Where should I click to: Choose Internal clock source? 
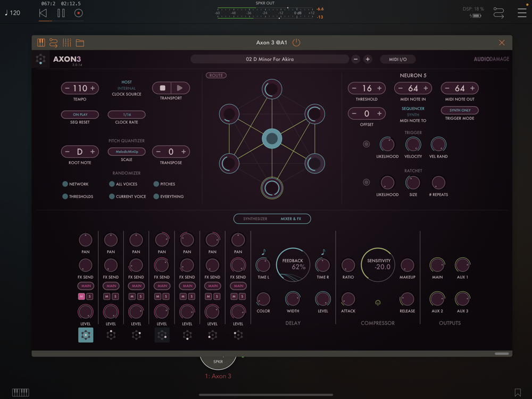point(127,88)
